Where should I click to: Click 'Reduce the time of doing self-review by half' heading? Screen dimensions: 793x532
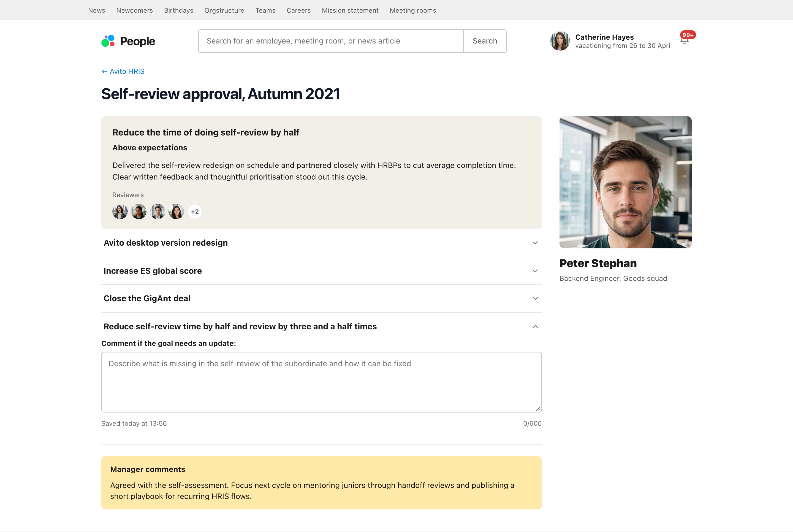pos(205,133)
